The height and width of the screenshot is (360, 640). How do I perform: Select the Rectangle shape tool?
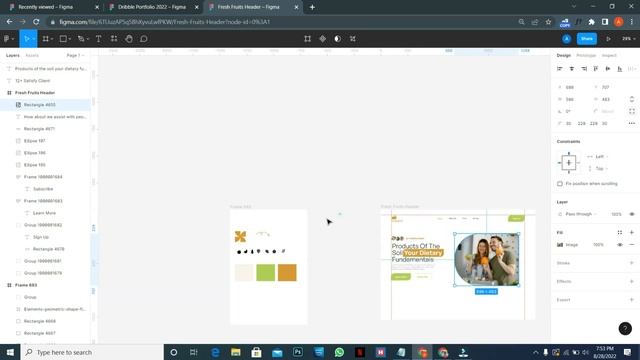click(x=63, y=39)
